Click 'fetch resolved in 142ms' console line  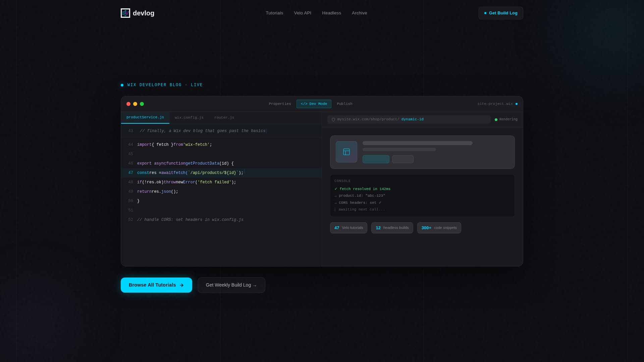point(363,189)
